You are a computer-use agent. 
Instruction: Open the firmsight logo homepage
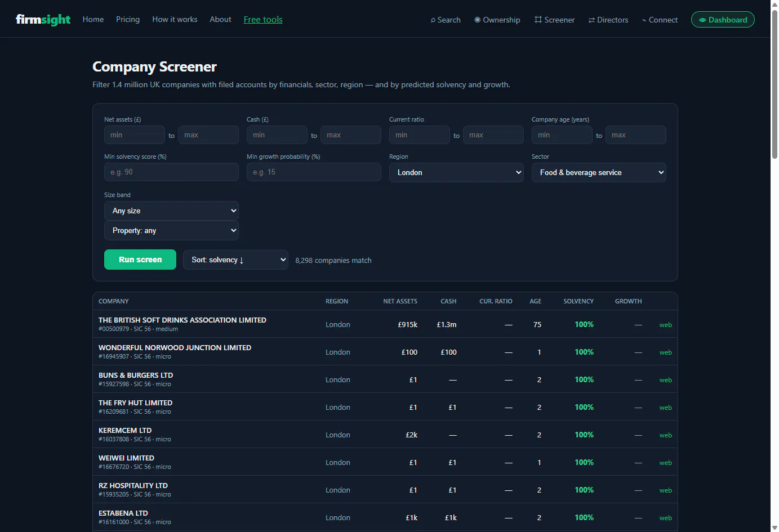click(43, 20)
